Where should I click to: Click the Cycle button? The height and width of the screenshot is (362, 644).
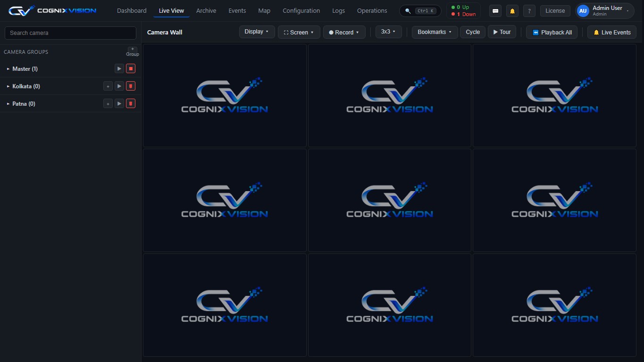point(473,32)
